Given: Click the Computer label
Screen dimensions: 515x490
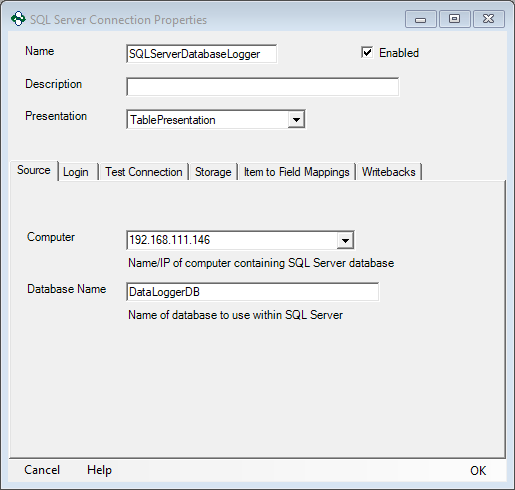Looking at the screenshot, I should (x=51, y=237).
